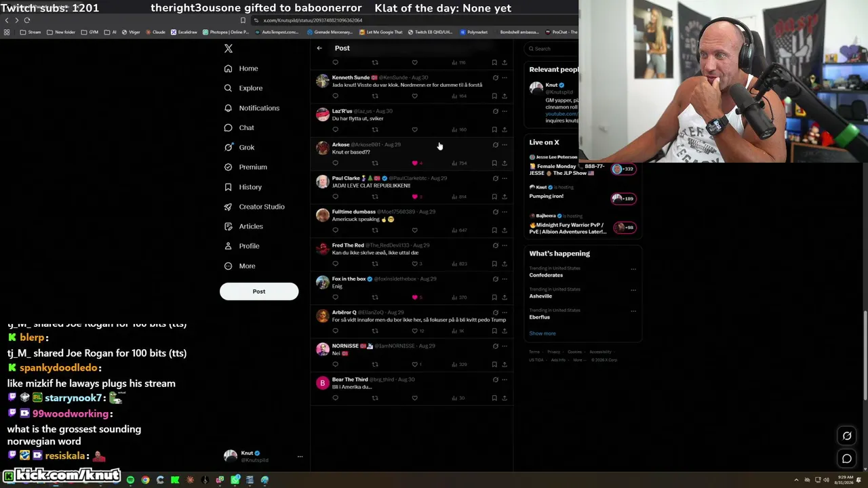View analytics on Arkose's reply
Viewport: 868px width, 488px height.
[460, 163]
